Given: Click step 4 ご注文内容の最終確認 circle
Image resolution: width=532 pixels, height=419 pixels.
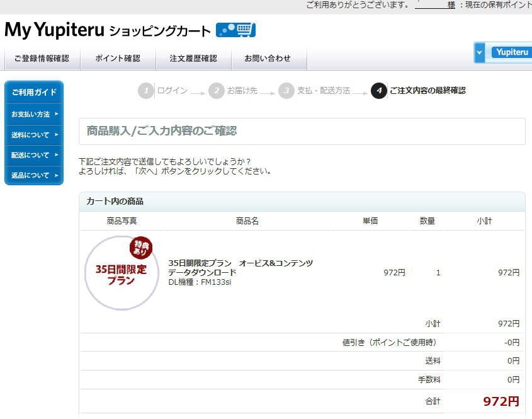Looking at the screenshot, I should click(x=379, y=91).
